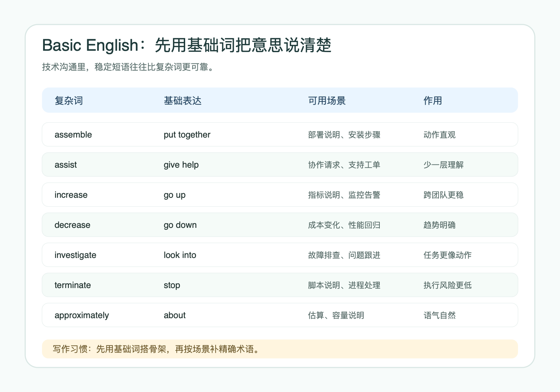Click the cell '指标说明、监控告警'

click(x=344, y=195)
